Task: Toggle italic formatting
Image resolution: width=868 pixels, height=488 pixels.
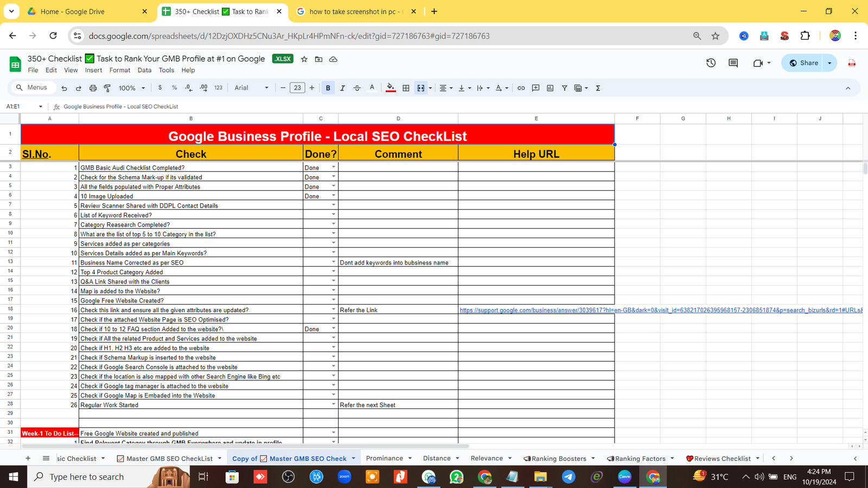Action: click(342, 88)
